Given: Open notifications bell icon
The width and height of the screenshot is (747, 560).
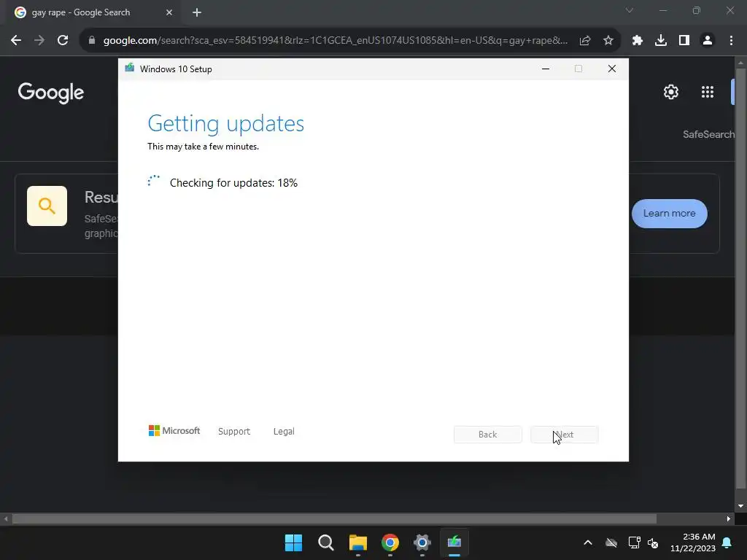Looking at the screenshot, I should (x=727, y=542).
